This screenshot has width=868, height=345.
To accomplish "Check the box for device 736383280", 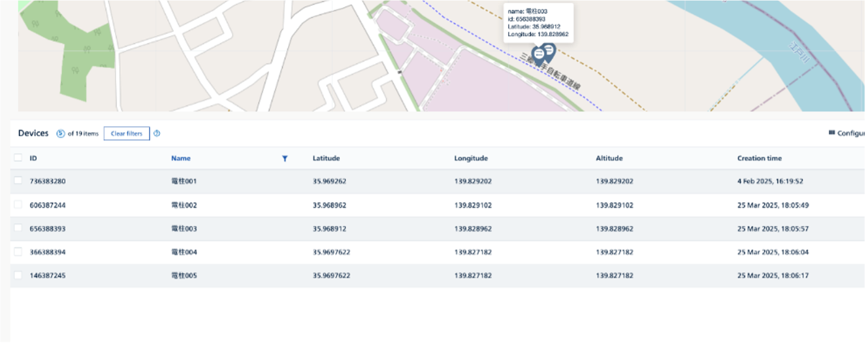I will [18, 181].
